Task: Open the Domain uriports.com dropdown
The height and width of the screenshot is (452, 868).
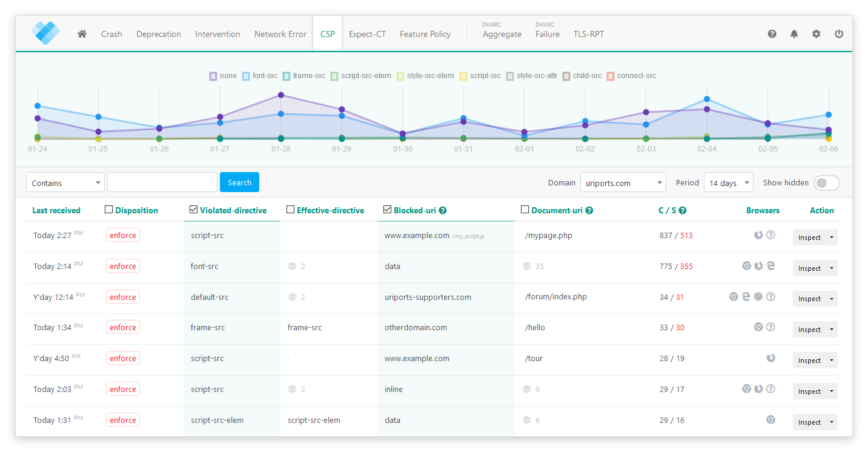Action: [x=623, y=182]
